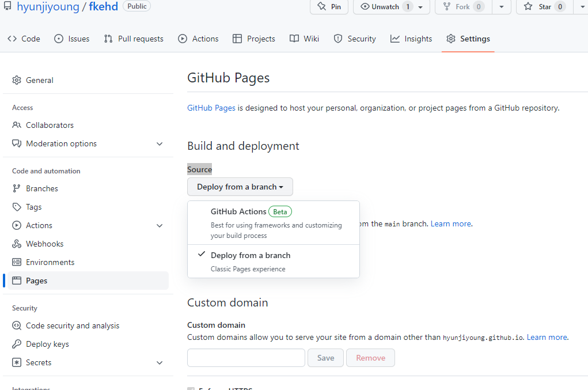This screenshot has height=390, width=588.
Task: Switch to the Insights tab
Action: point(411,39)
